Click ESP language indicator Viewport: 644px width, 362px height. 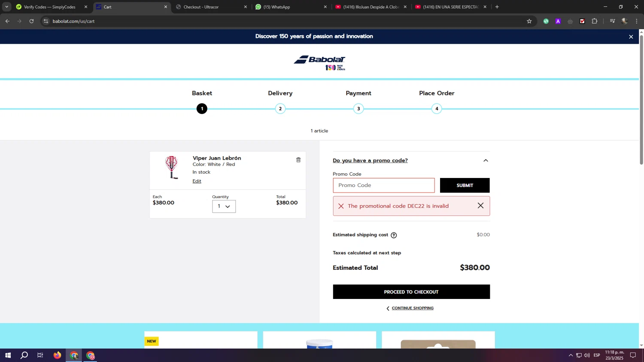pyautogui.click(x=597, y=355)
